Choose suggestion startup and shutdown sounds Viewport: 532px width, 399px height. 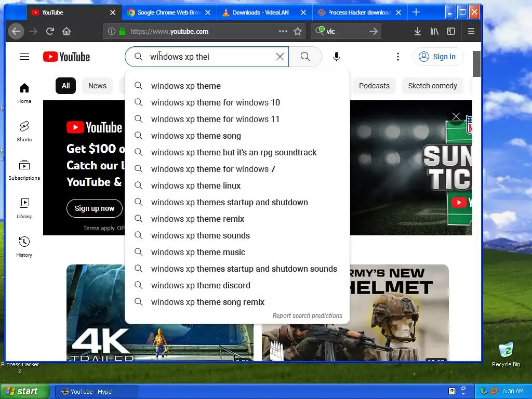(x=237, y=269)
